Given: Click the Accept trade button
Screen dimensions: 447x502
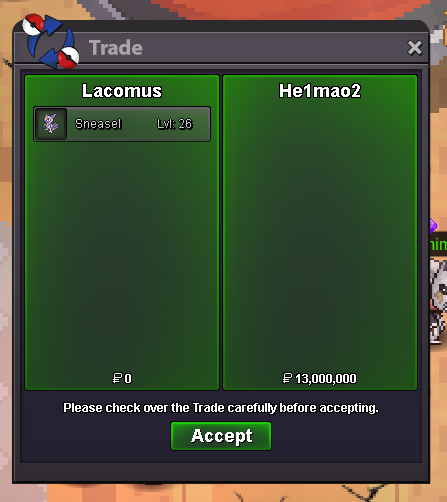Looking at the screenshot, I should (221, 436).
